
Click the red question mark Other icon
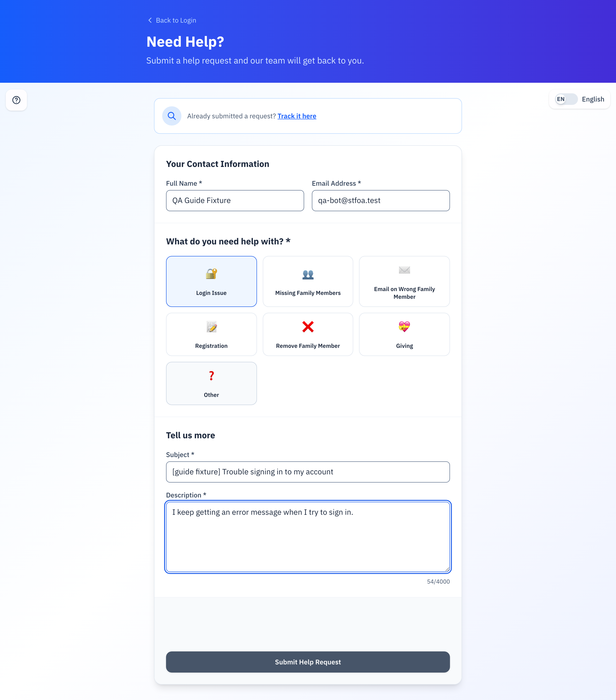point(211,376)
